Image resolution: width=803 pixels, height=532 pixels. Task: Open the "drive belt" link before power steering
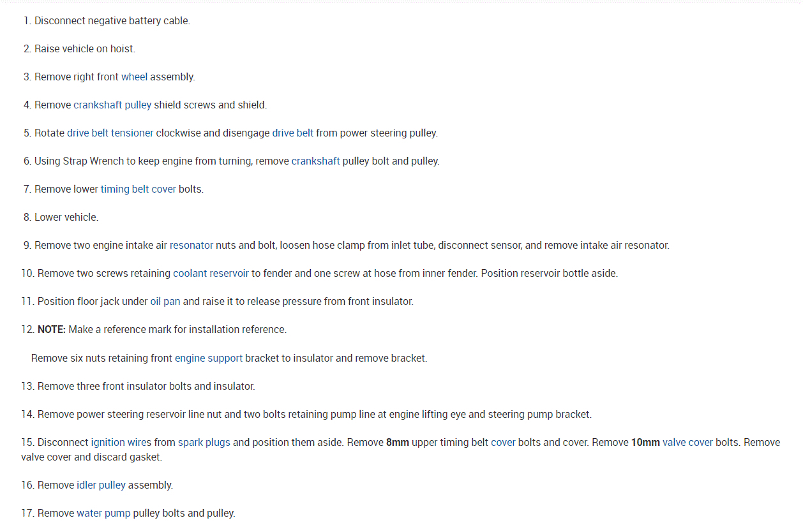293,133
